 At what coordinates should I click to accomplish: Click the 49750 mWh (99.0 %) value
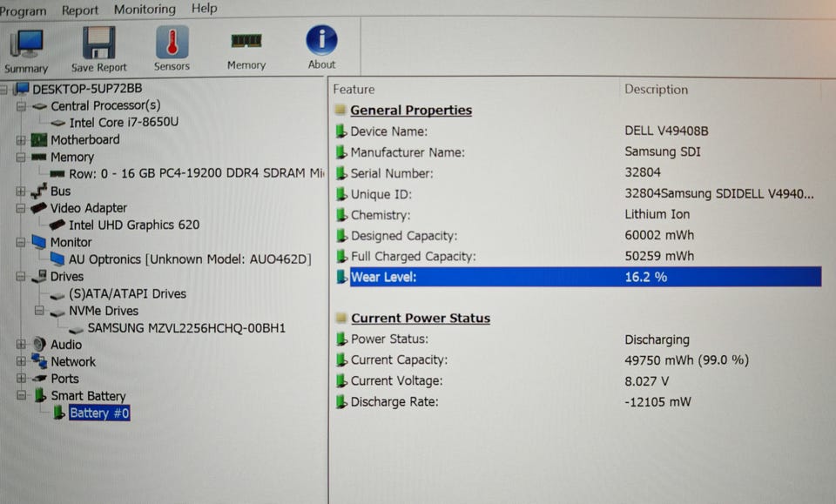[x=687, y=360]
